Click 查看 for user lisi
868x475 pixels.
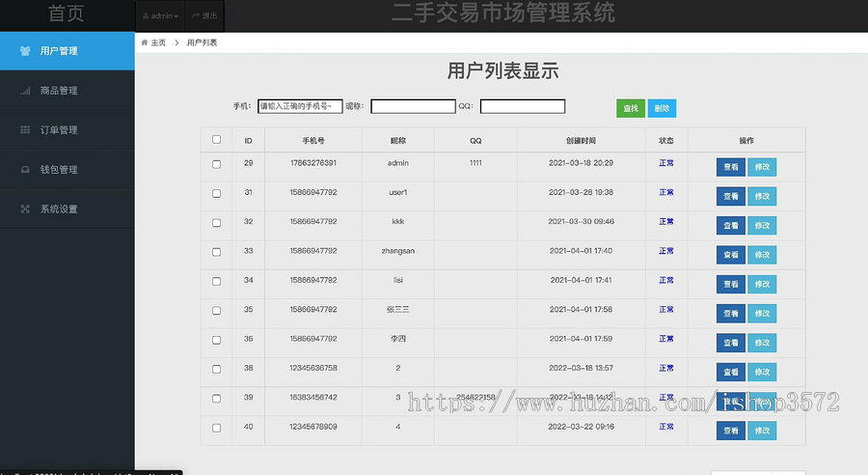click(731, 285)
